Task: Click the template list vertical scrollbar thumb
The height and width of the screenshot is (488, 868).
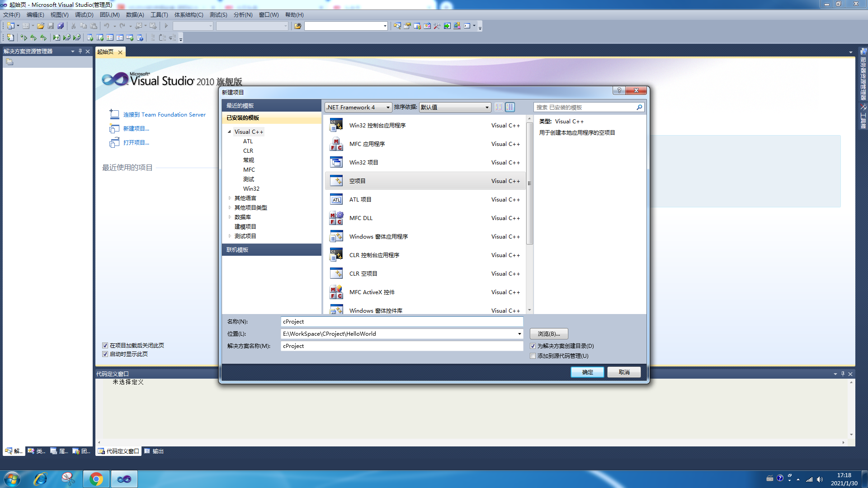Action: [529, 183]
